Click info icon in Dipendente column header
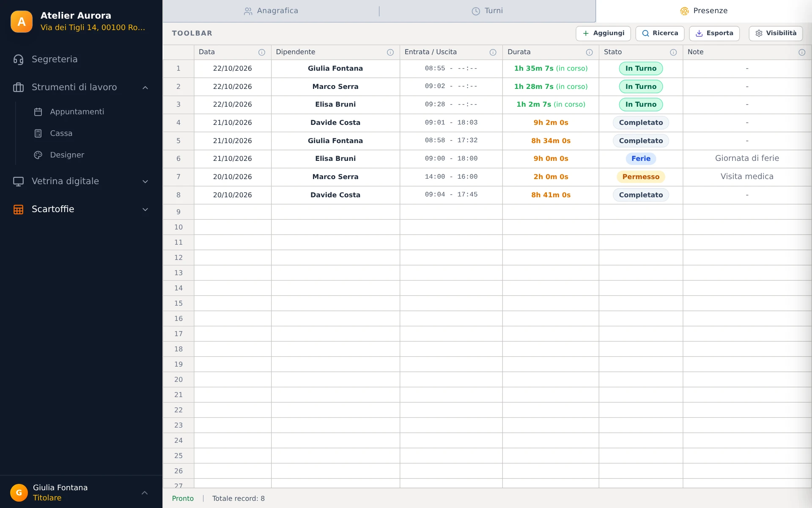Viewport: 812px width, 508px height. point(390,52)
